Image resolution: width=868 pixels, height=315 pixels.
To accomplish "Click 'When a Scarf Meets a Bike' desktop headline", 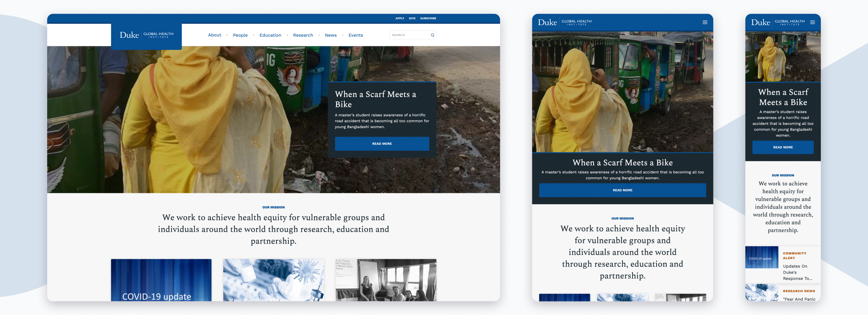I will [376, 99].
